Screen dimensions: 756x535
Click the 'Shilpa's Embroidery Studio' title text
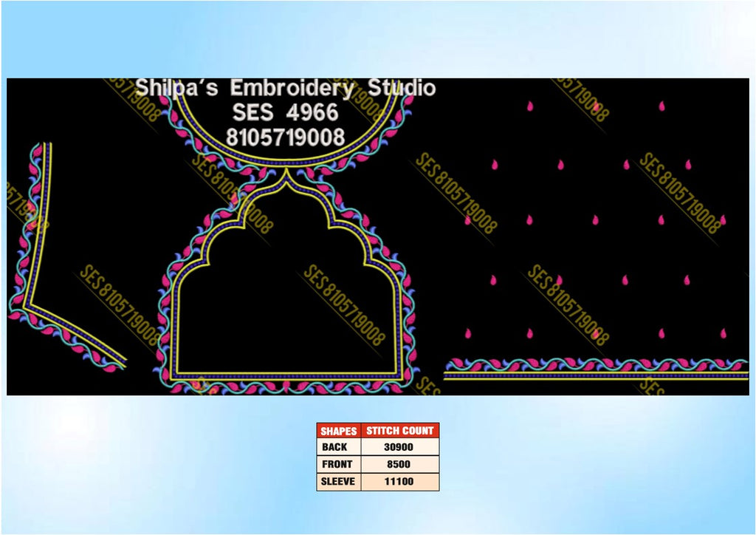pos(285,88)
